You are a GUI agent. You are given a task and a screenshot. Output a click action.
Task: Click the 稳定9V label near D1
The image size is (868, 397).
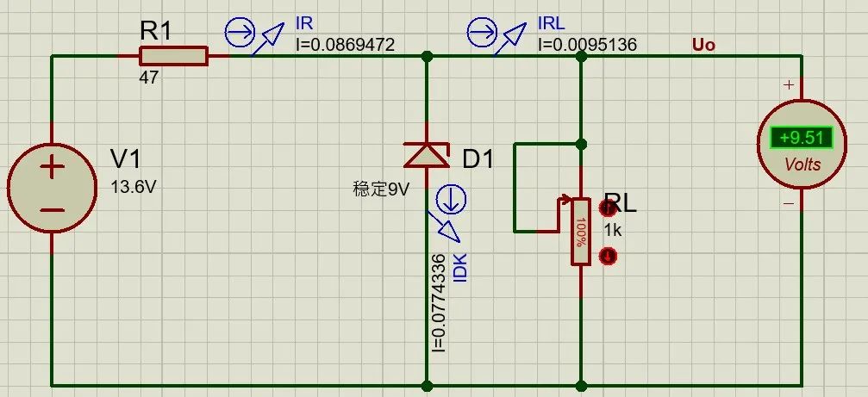point(381,190)
